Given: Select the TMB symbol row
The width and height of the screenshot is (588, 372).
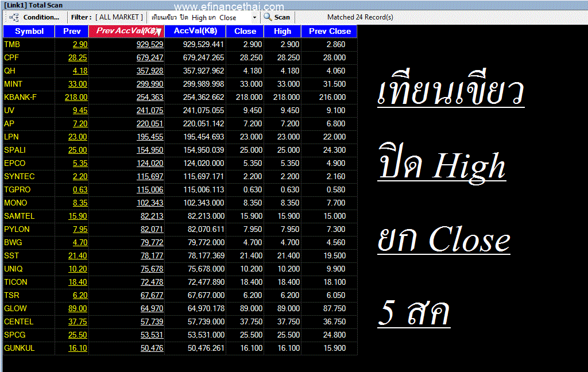Looking at the screenshot, I should (x=12, y=44).
